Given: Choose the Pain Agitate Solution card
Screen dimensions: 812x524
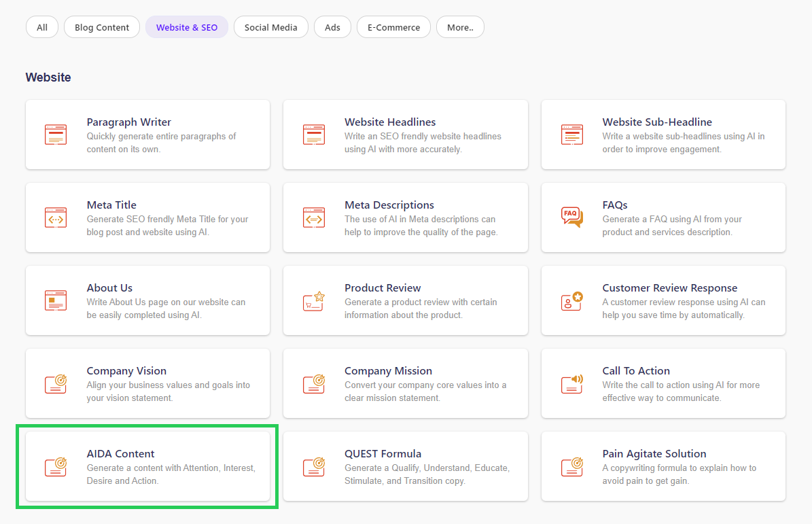Looking at the screenshot, I should [663, 466].
